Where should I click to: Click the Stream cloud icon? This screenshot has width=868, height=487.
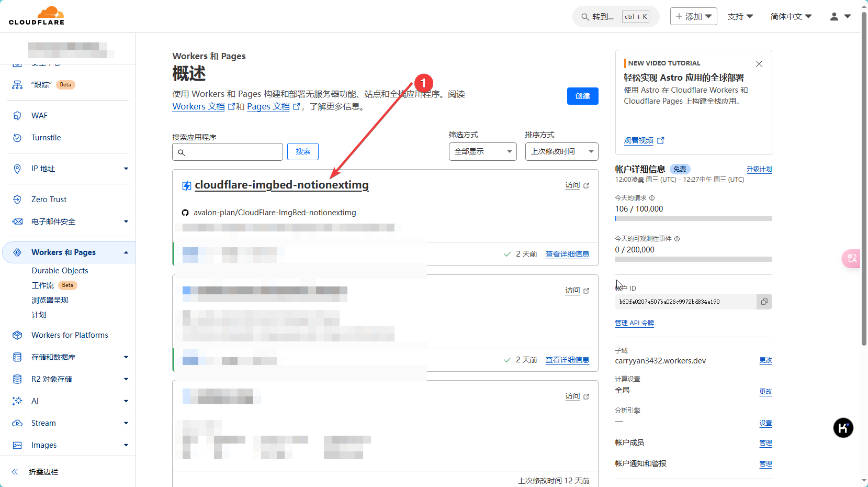(17, 423)
